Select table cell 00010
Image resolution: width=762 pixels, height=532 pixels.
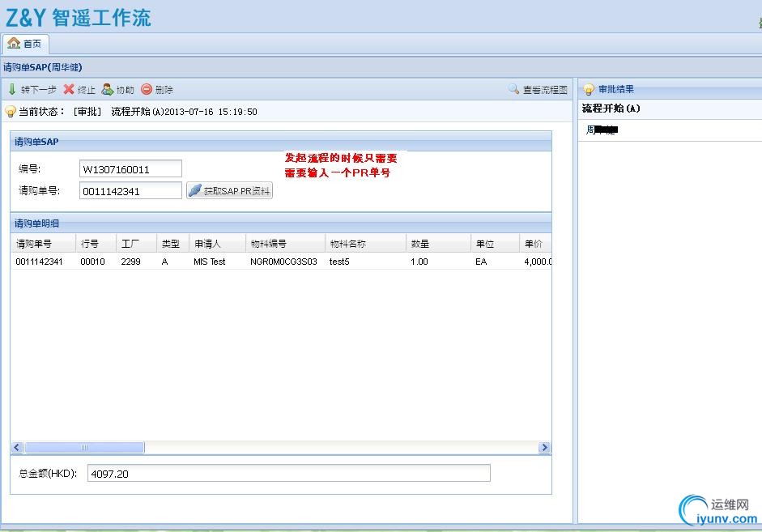tap(92, 262)
